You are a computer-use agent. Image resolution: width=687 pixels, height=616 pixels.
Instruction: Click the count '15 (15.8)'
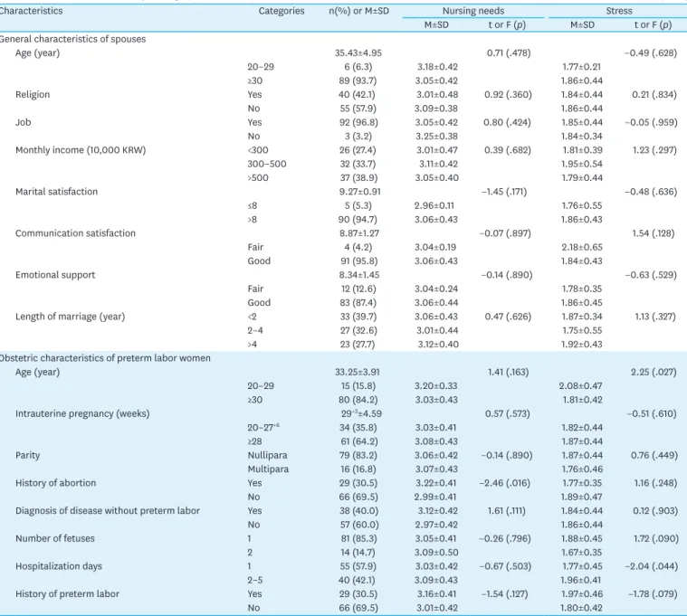pyautogui.click(x=358, y=386)
